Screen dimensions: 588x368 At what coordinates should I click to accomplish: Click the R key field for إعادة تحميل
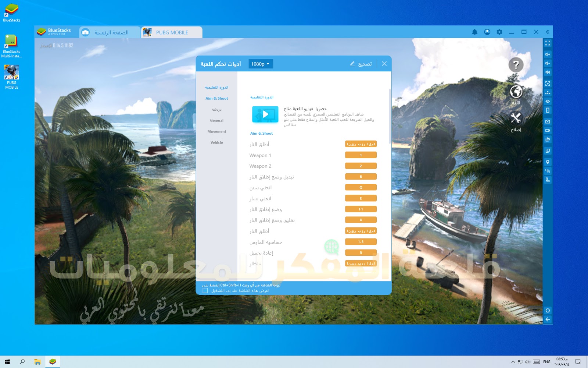(361, 253)
